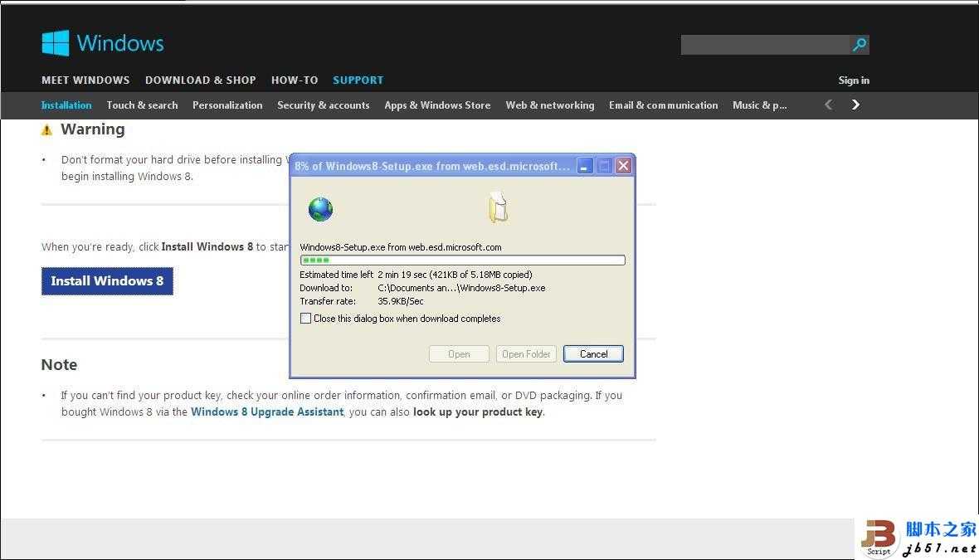Click the download progress bar

pyautogui.click(x=462, y=261)
